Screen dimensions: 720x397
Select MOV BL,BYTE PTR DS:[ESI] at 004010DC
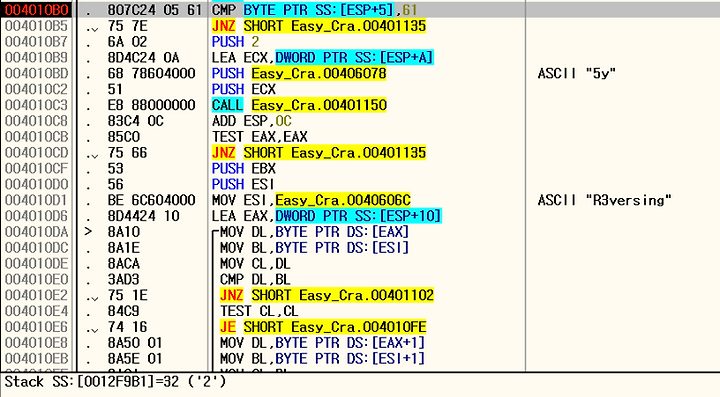(x=314, y=247)
